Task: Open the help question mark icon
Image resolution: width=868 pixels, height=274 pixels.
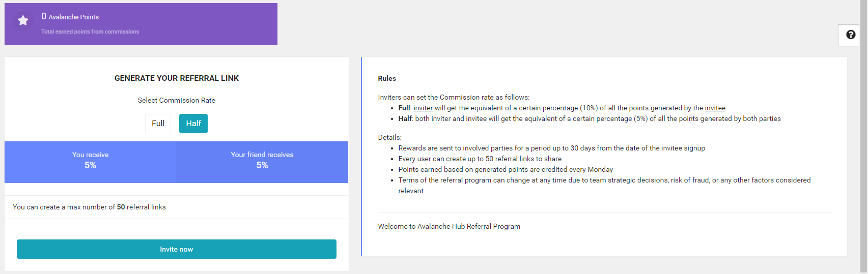Action: 850,35
